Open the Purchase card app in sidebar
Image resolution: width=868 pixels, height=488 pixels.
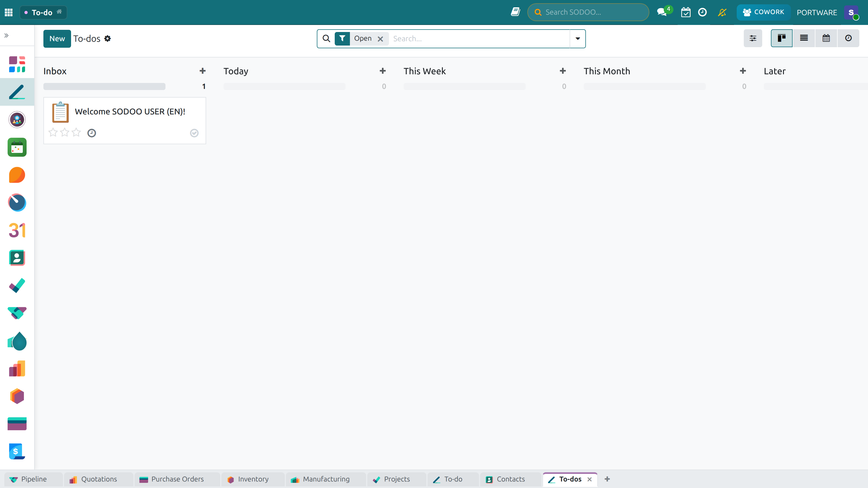17,424
